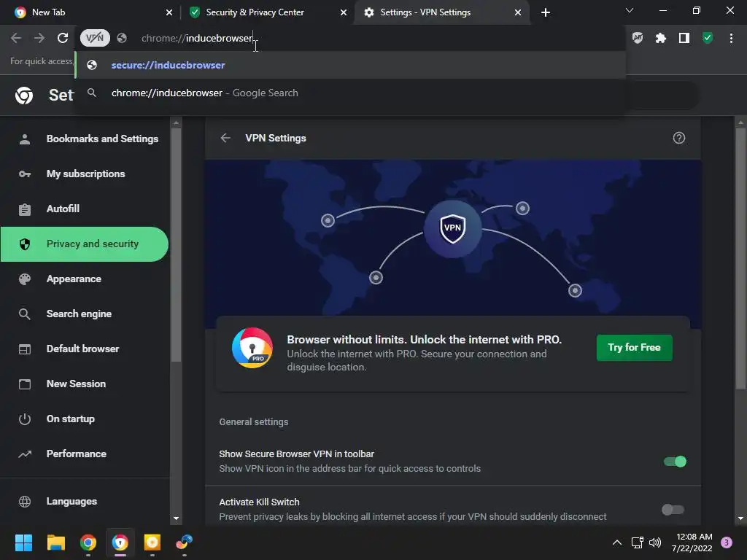Open Languages settings
Viewport: 747px width, 560px height.
85,502
